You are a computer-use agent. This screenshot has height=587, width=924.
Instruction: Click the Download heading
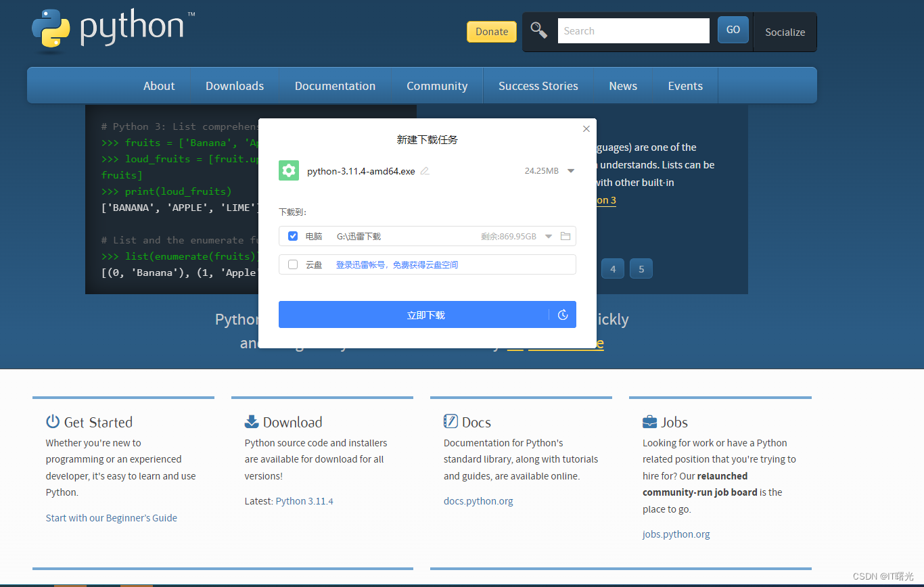coord(292,422)
